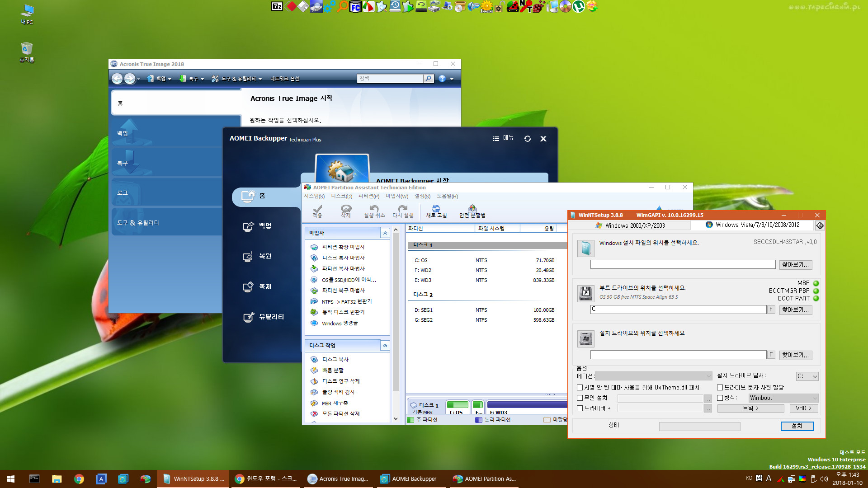Click the orange magnifier search dock icon
Viewport: 868px width, 488px height.
coord(343,6)
